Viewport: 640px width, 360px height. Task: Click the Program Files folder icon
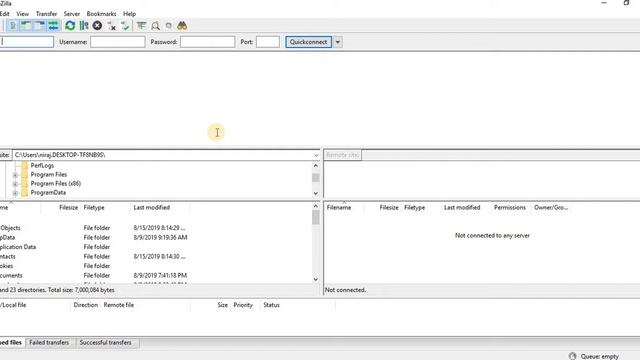coord(24,175)
